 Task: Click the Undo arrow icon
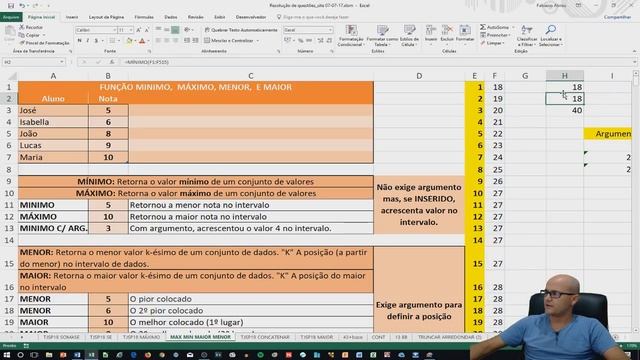22,6
